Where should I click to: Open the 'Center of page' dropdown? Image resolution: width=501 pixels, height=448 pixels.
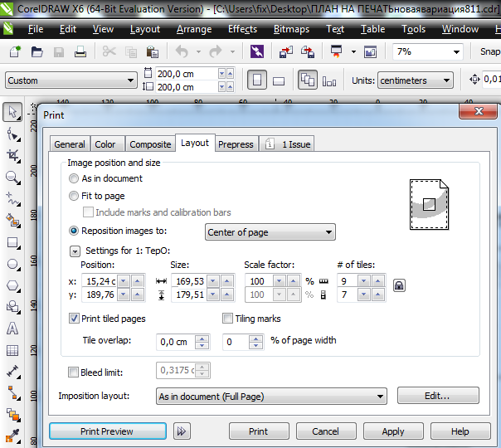[270, 232]
